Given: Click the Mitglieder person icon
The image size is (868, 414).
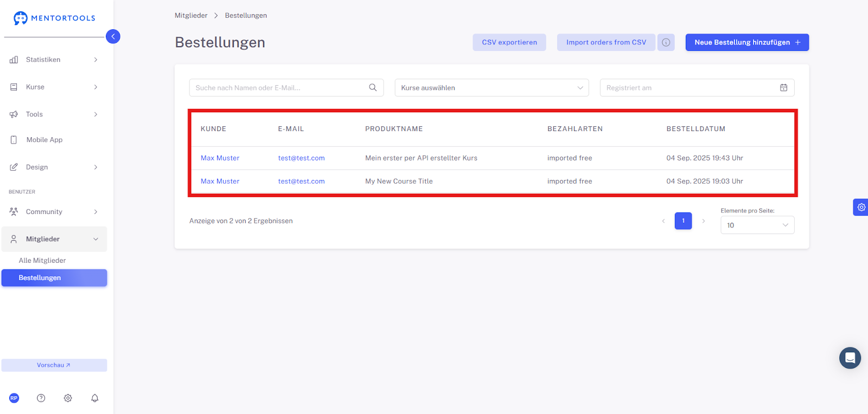Looking at the screenshot, I should coord(14,239).
